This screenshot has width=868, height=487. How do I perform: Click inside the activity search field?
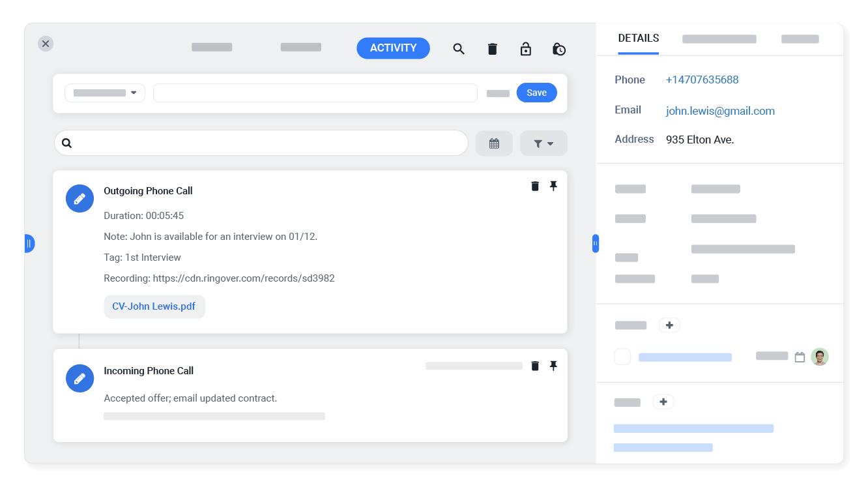[x=261, y=143]
